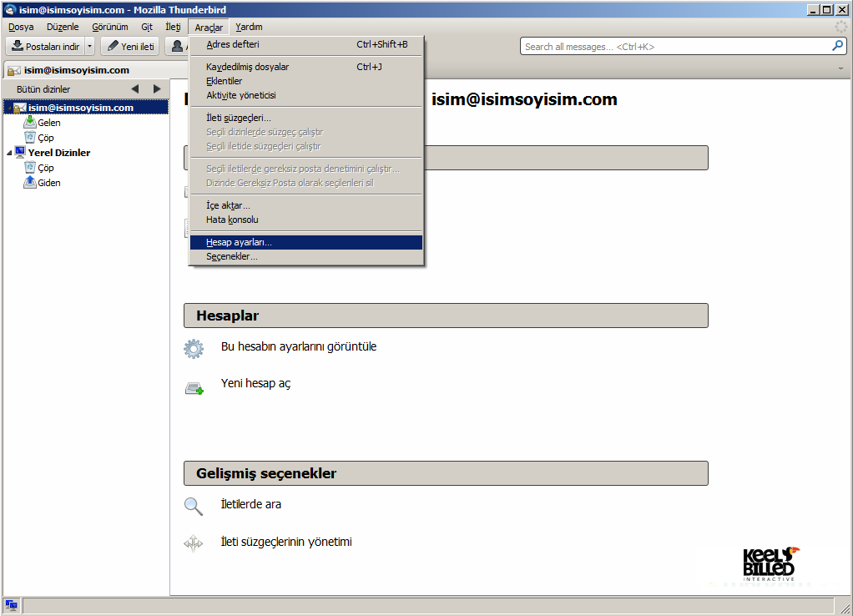The height and width of the screenshot is (616, 853).
Task: Click the Postaları indir download button
Action: (x=46, y=46)
